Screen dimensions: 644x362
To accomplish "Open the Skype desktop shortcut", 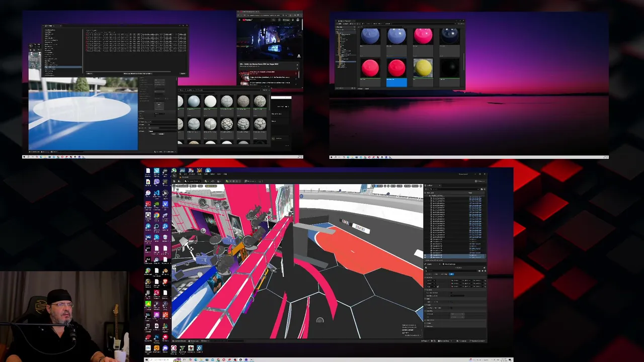I will coord(156,237).
